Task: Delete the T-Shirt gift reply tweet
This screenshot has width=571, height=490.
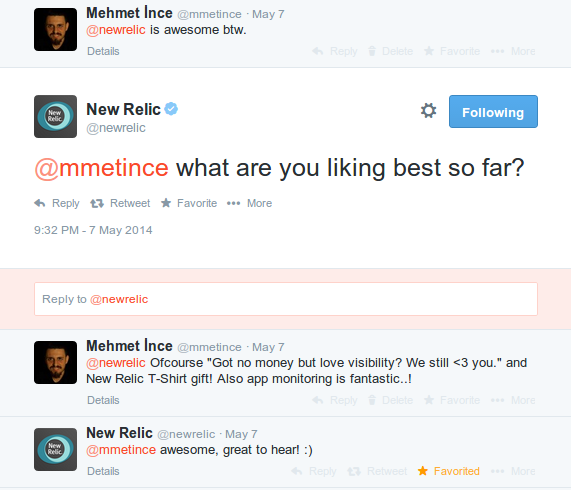Action: click(x=390, y=400)
